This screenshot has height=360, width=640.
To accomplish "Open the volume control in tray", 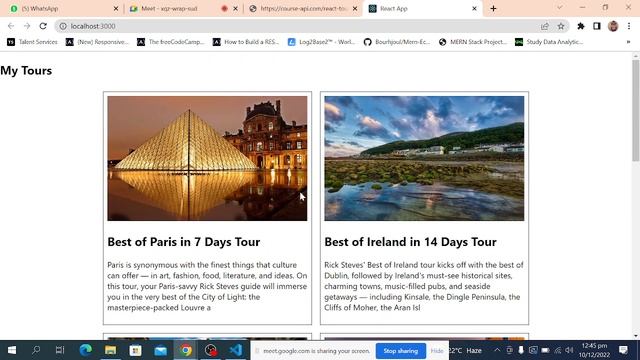I will 569,350.
